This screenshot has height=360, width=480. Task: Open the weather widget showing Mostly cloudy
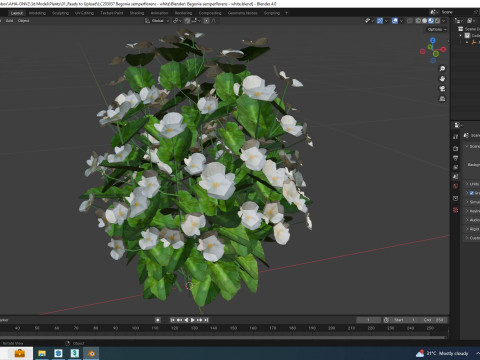442,353
